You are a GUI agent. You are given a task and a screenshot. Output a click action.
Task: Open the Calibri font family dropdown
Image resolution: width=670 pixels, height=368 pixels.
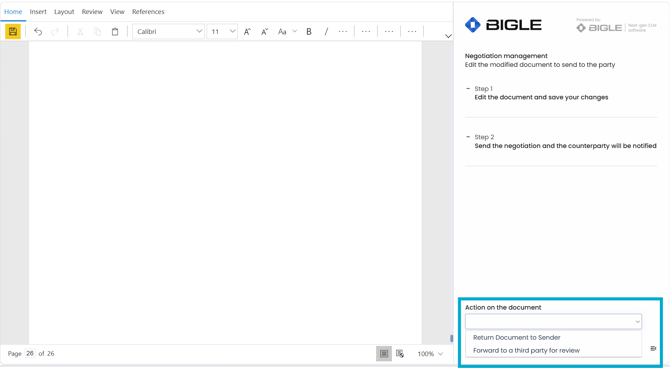(168, 32)
